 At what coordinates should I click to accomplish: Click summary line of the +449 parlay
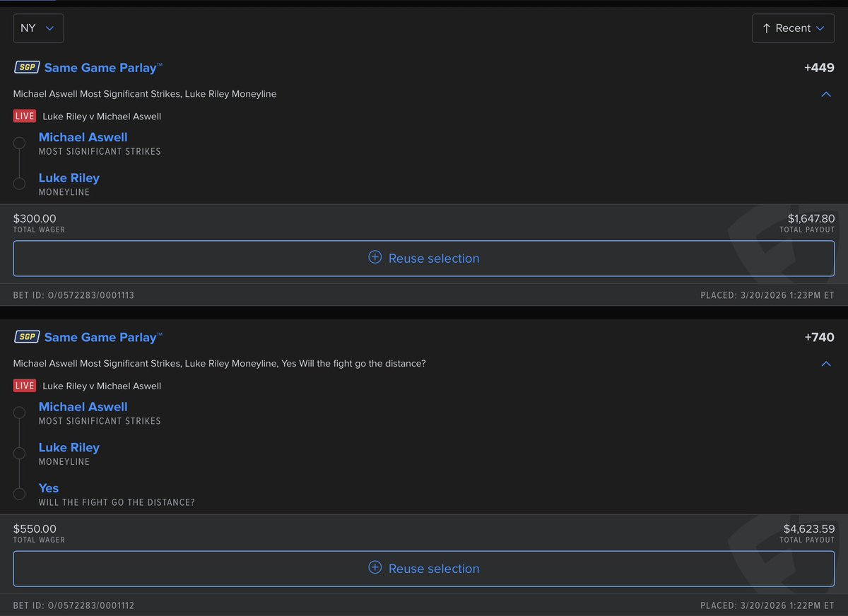coord(145,94)
